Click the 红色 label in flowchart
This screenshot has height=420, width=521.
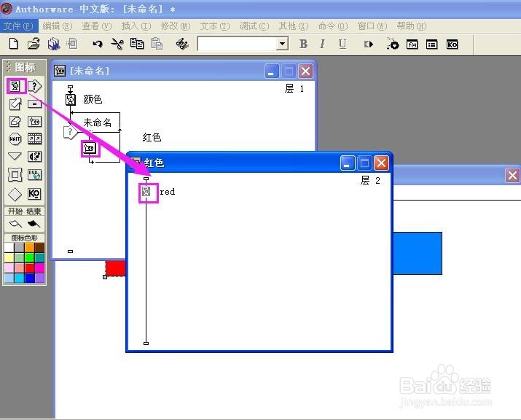[152, 137]
